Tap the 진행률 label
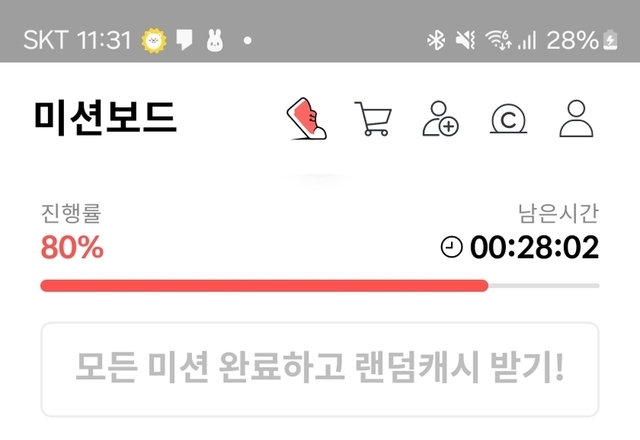This screenshot has height=440, width=640. coord(71,213)
